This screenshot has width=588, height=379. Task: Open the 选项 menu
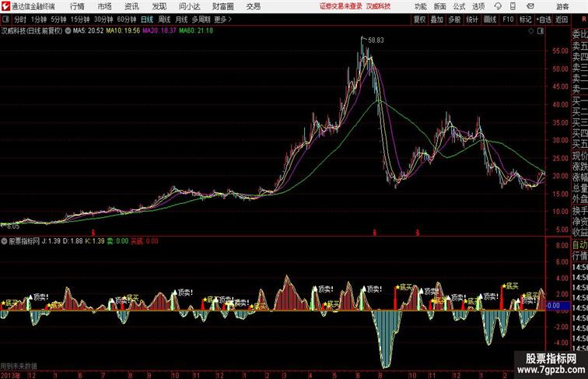click(x=478, y=6)
